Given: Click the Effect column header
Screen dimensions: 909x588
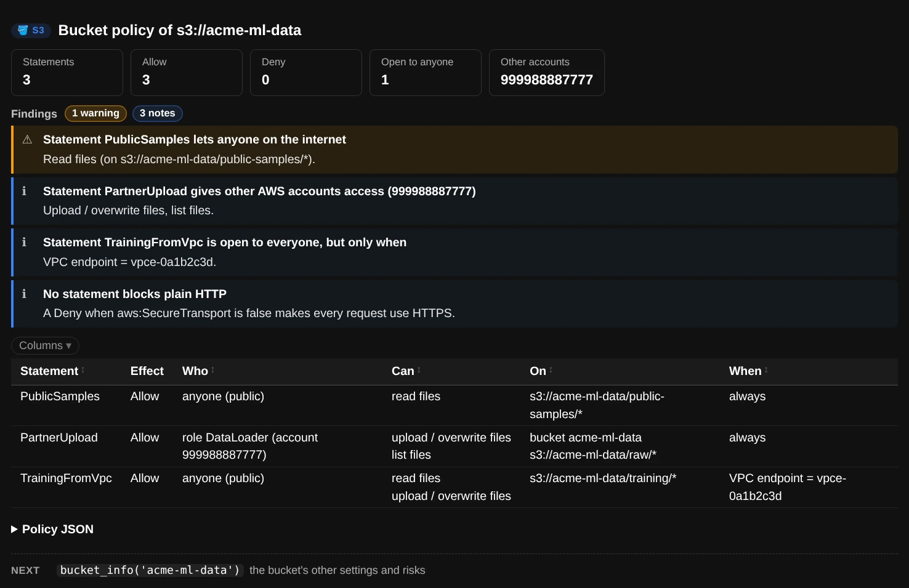Looking at the screenshot, I should [x=147, y=371].
